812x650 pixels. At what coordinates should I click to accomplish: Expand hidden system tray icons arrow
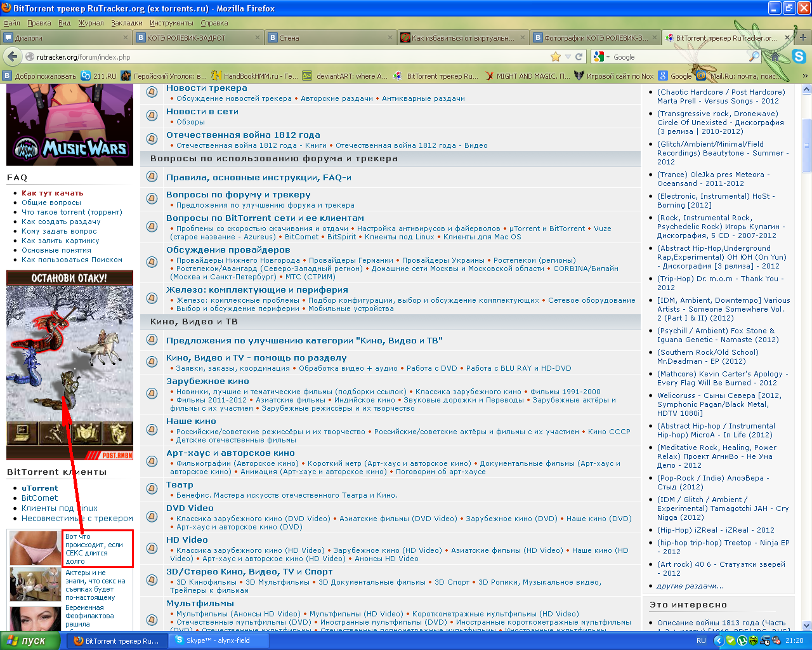719,640
